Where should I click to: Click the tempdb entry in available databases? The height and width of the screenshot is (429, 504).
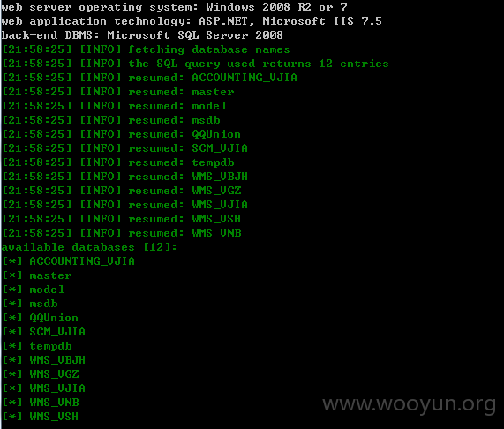coord(37,346)
